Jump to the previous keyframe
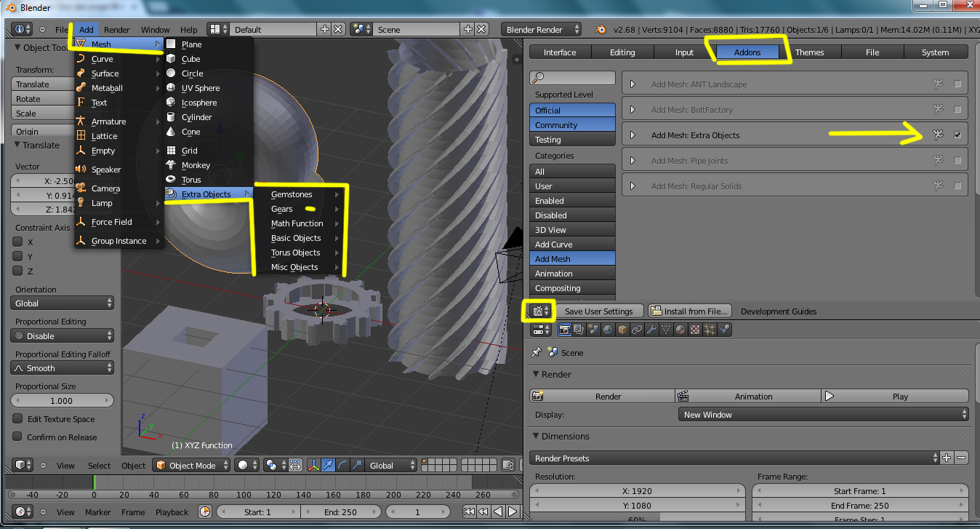This screenshot has width=980, height=529. pos(482,512)
